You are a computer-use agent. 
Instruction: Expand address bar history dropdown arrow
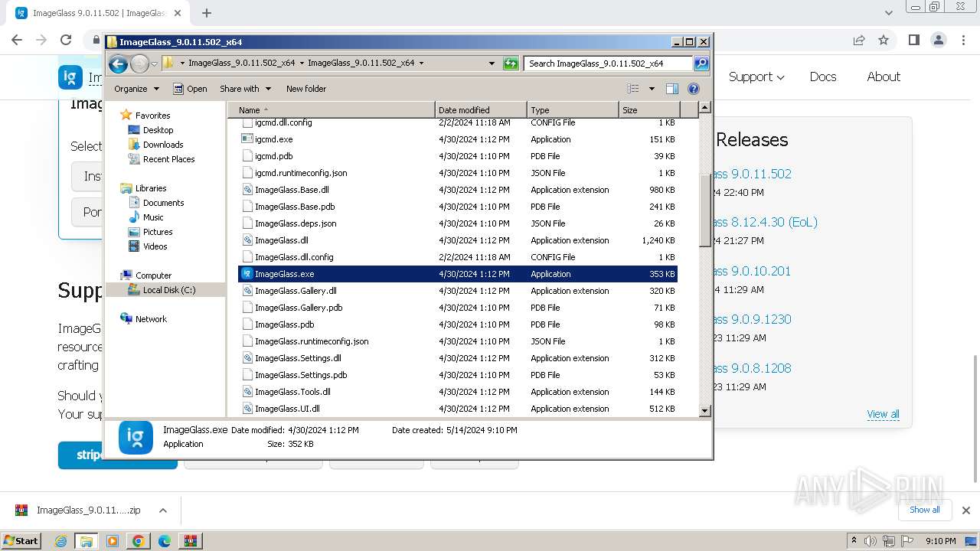pyautogui.click(x=492, y=64)
